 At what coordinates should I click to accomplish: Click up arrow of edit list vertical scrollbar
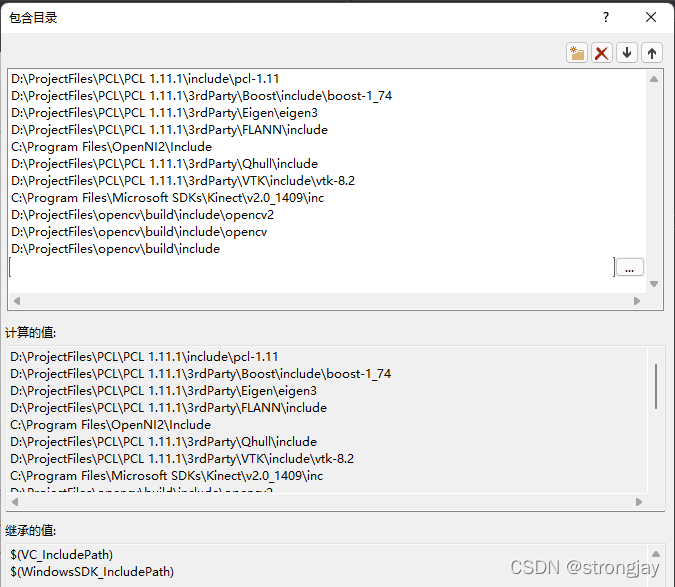pyautogui.click(x=654, y=79)
